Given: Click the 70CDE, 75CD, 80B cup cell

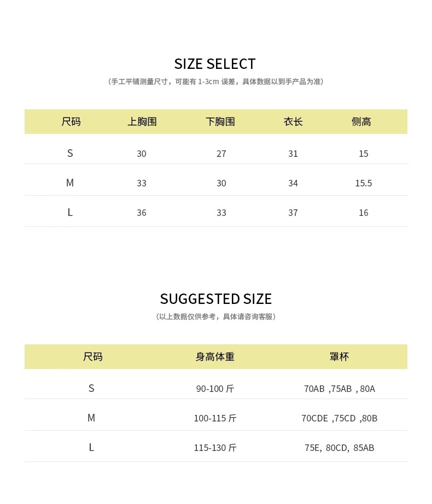Looking at the screenshot, I should click(339, 418).
